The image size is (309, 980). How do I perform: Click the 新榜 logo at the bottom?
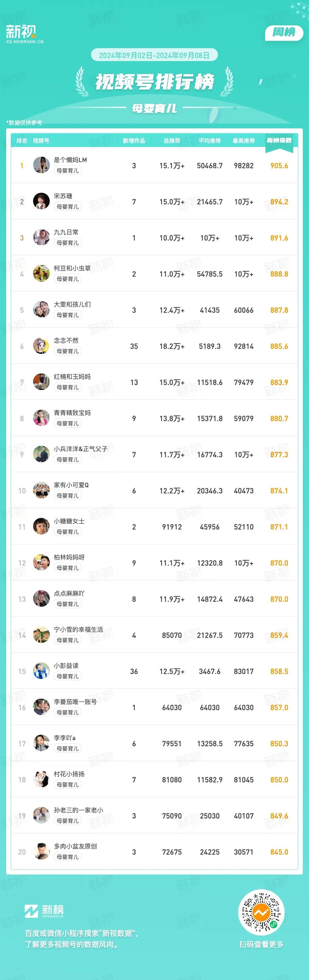point(44,911)
